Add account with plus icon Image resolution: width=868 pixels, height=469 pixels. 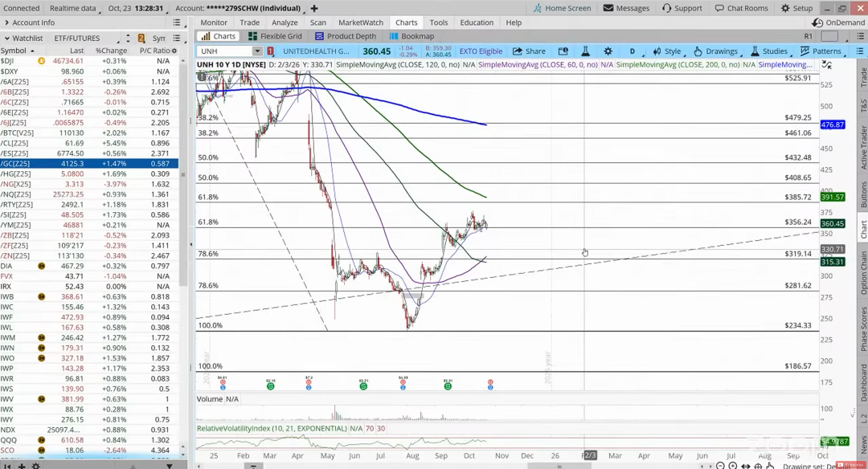point(314,8)
